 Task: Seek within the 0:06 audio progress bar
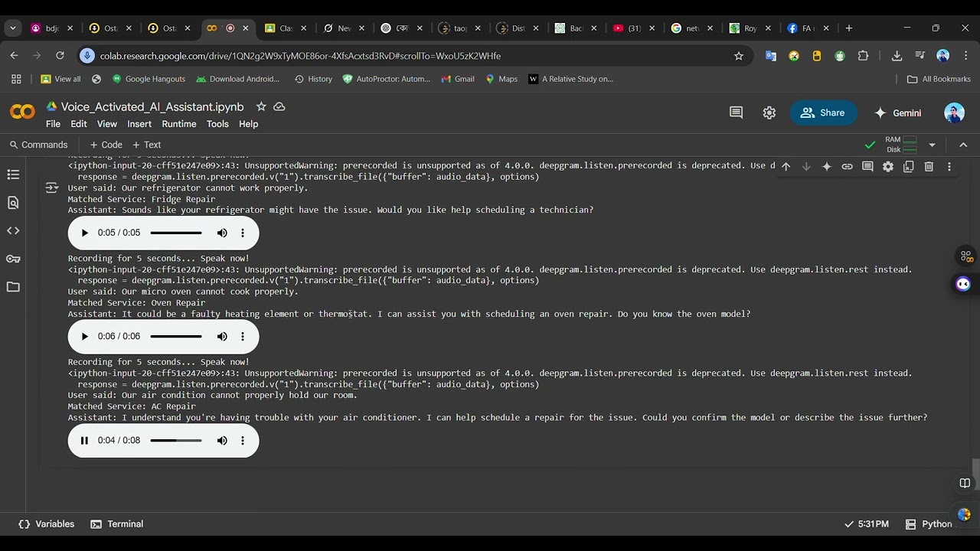(x=176, y=336)
